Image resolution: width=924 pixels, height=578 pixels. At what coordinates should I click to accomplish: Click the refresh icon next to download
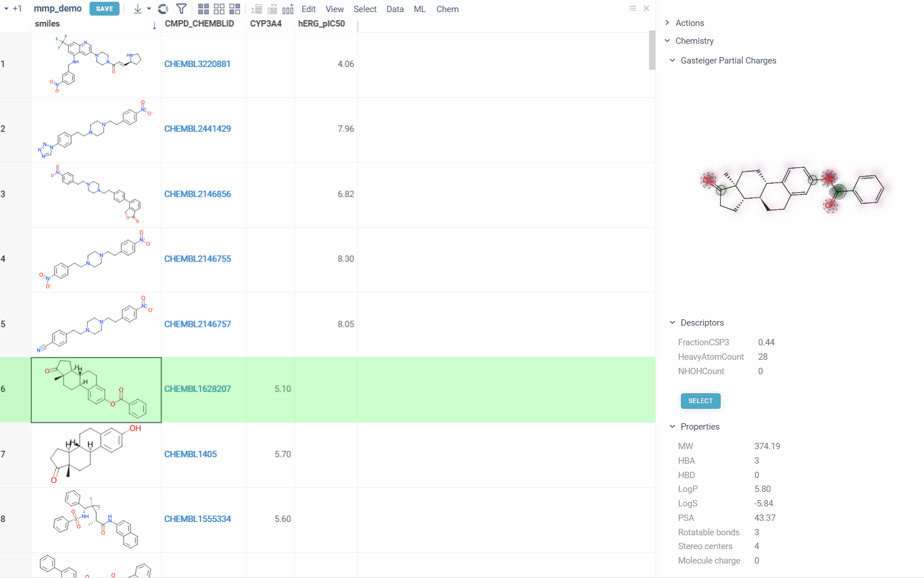163,9
